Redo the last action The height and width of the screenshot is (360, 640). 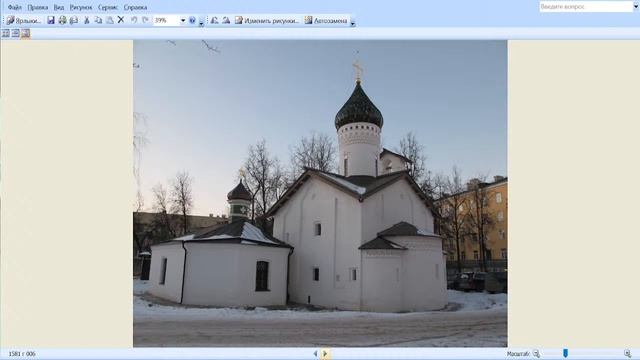click(145, 20)
